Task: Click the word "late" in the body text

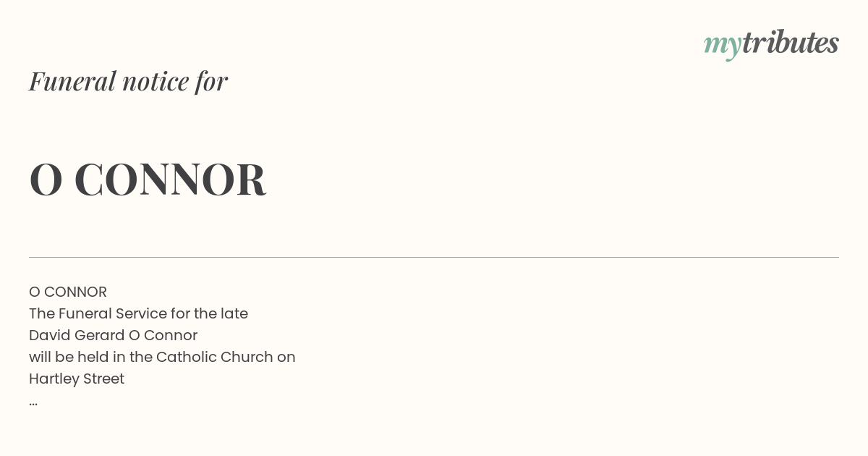Action: point(234,313)
